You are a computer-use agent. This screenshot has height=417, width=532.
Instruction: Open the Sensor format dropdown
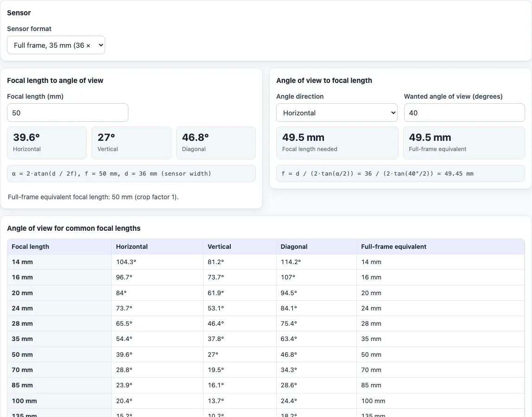click(x=56, y=45)
